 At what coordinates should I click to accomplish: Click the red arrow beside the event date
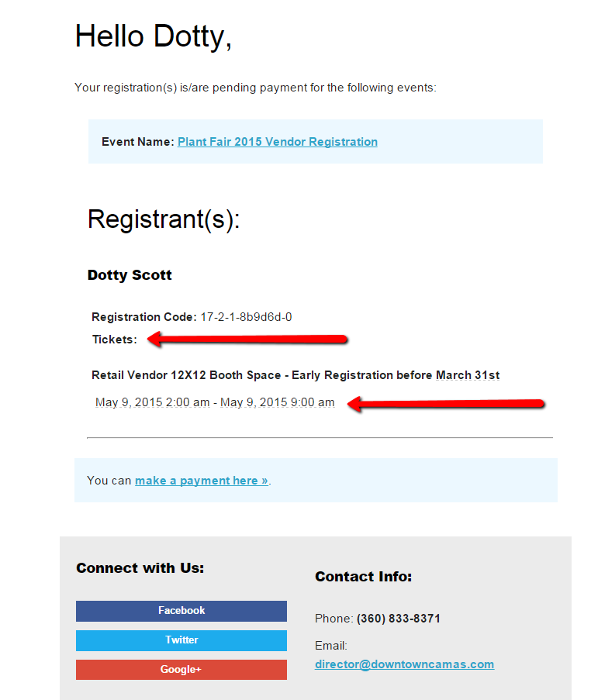[445, 404]
